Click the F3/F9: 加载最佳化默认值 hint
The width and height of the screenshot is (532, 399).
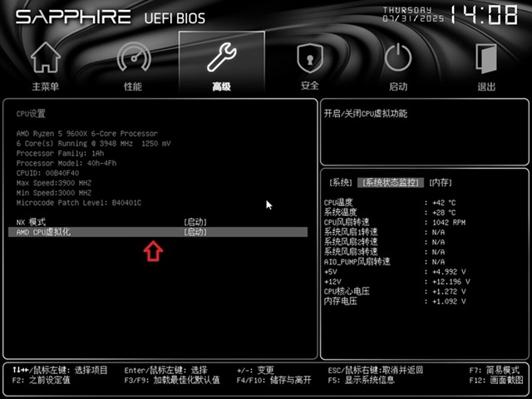point(172,380)
